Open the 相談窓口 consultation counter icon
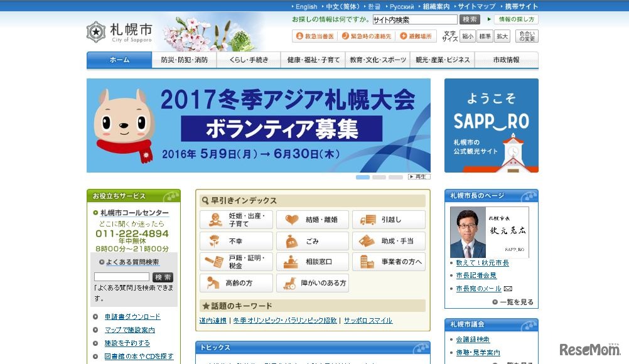Screen dimensions: 629x364 click(x=293, y=262)
